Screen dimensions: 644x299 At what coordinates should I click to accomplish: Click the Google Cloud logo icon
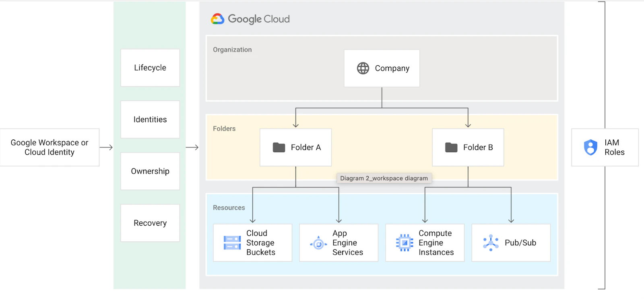(x=217, y=19)
